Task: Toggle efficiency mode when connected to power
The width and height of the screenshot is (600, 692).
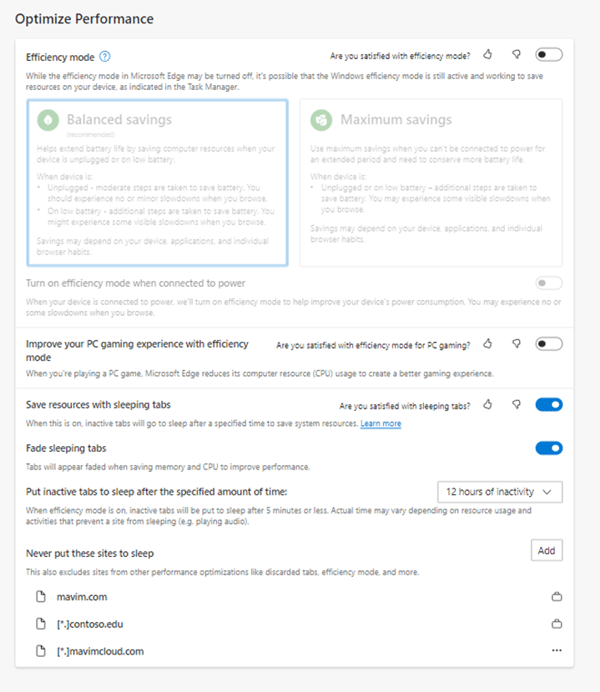Action: pos(549,283)
